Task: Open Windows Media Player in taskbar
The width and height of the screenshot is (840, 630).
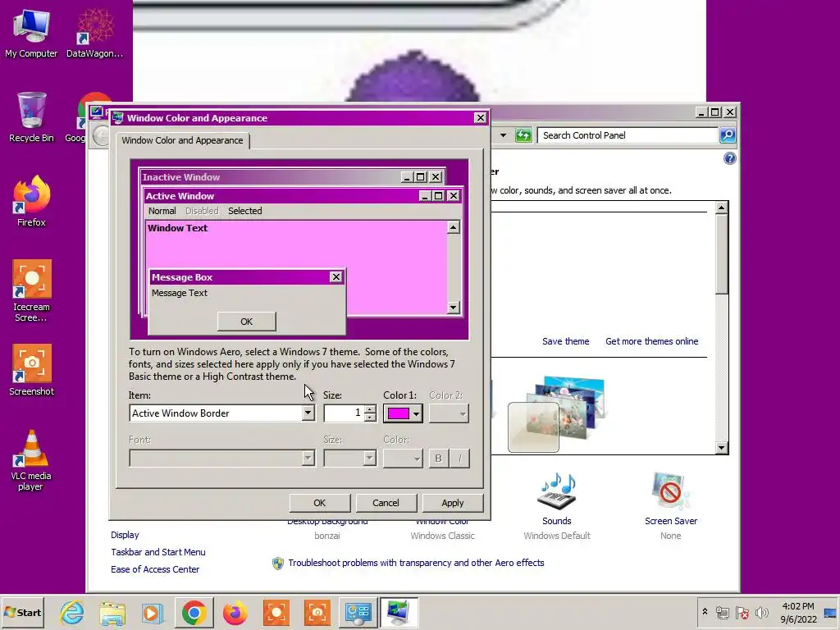Action: click(153, 612)
